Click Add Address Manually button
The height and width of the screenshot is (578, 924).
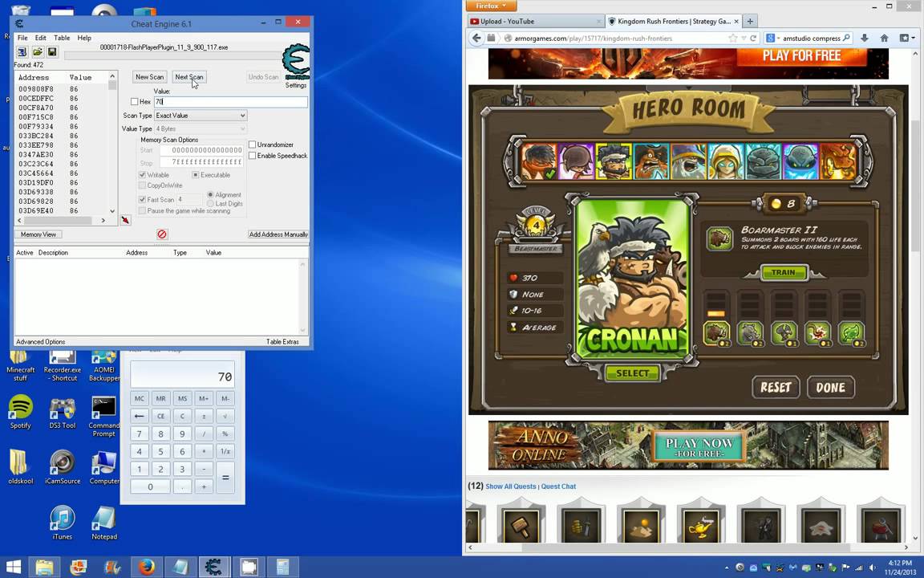click(x=278, y=234)
